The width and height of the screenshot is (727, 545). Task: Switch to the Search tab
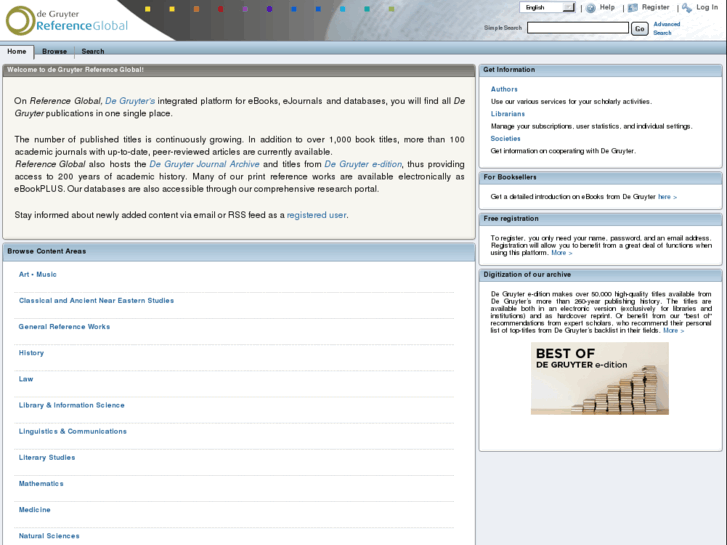[x=93, y=51]
